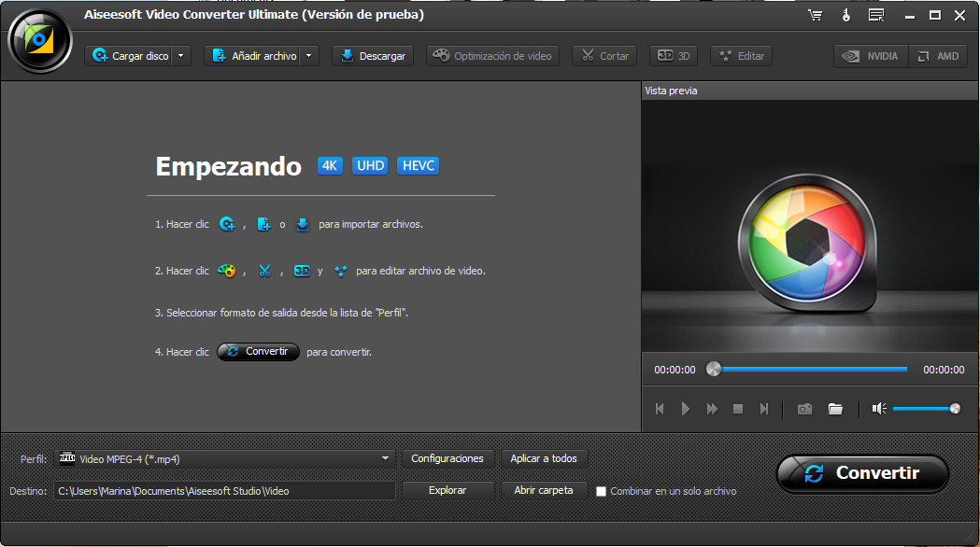Image resolution: width=980 pixels, height=547 pixels.
Task: Open the menu list icon in title bar
Action: [x=876, y=15]
